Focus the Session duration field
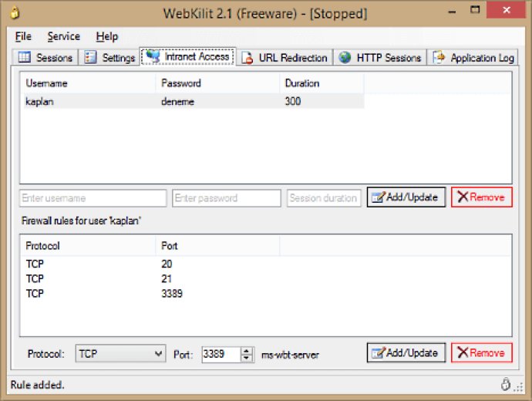The height and width of the screenshot is (401, 532). tap(324, 198)
